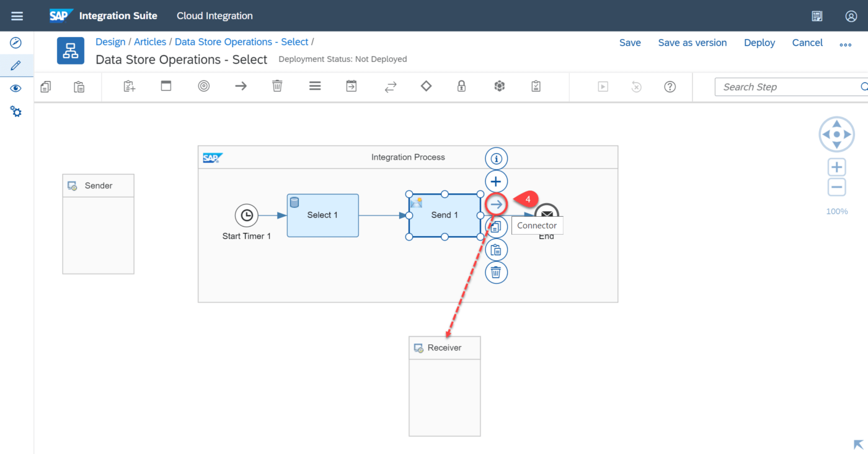The image size is (868, 454).
Task: Open the Discover compass icon in sidebar
Action: click(16, 43)
